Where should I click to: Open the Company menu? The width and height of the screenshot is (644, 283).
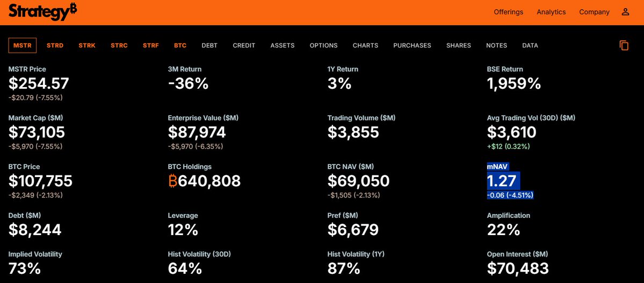coord(594,12)
